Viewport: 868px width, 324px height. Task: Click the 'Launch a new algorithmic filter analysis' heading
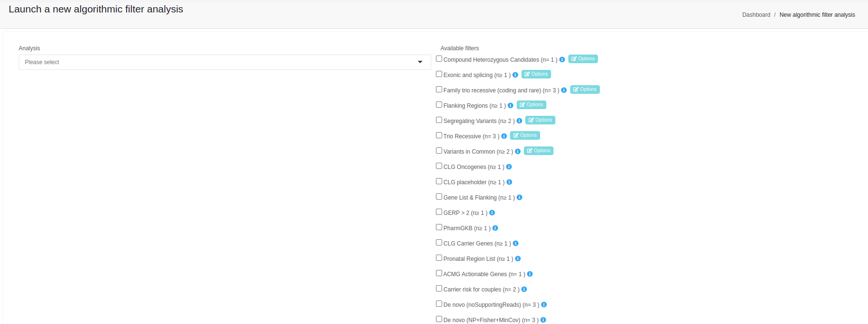pyautogui.click(x=96, y=9)
